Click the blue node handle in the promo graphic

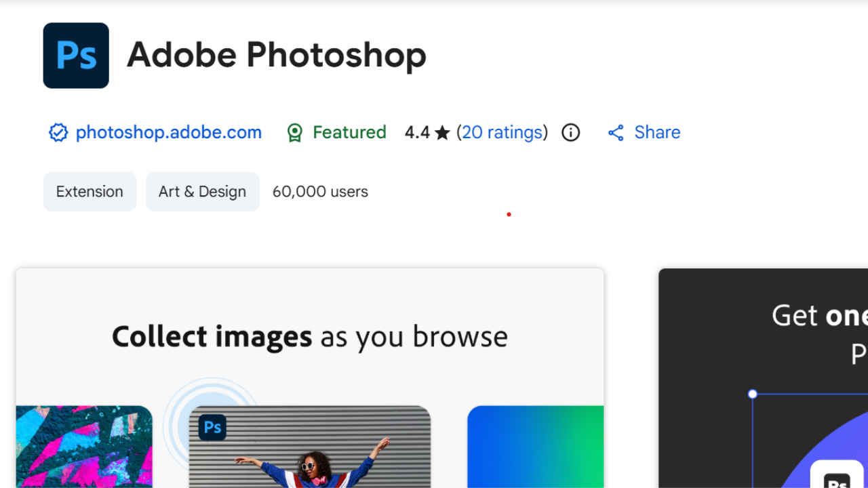pos(753,393)
